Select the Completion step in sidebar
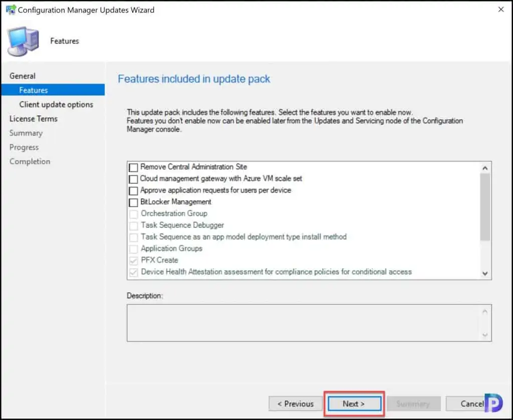The image size is (513, 420). tap(30, 162)
